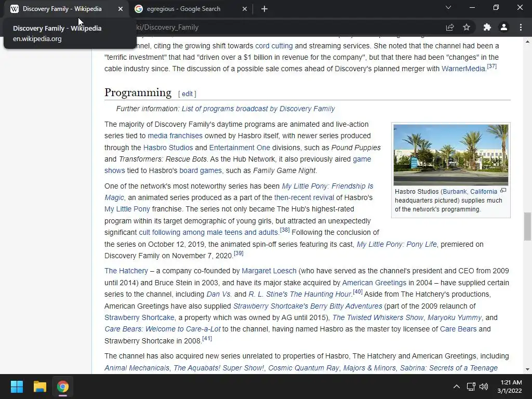The height and width of the screenshot is (399, 532).
Task: Open the tab search chevron dropdown
Action: [448, 7]
